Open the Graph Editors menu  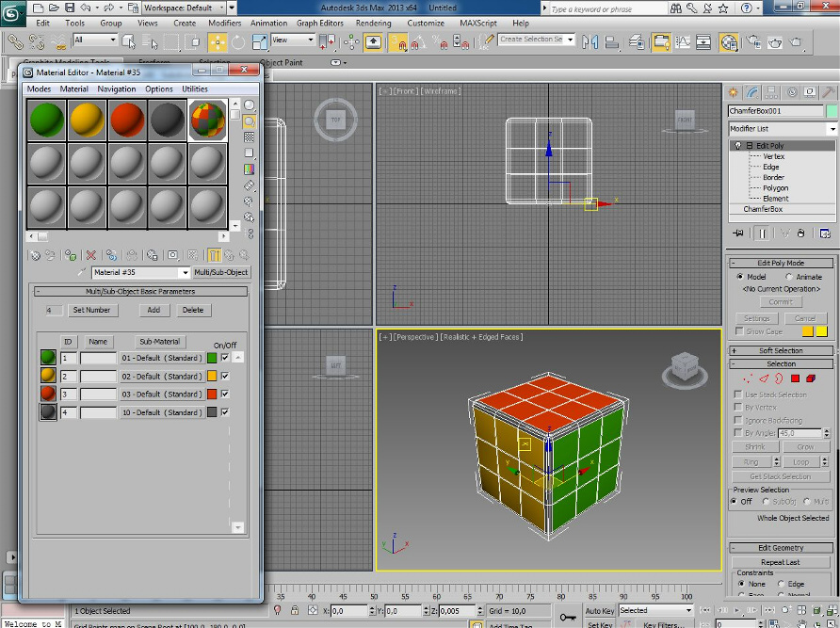click(x=320, y=23)
